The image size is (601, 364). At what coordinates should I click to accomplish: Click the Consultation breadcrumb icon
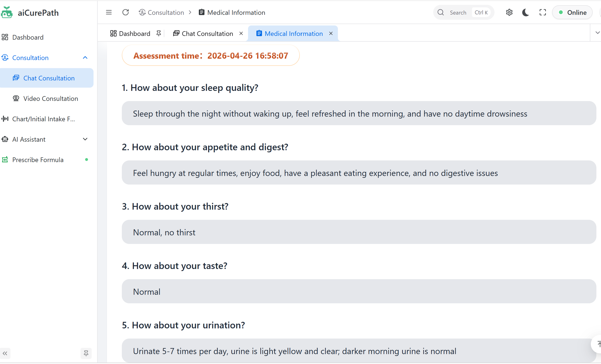[142, 12]
